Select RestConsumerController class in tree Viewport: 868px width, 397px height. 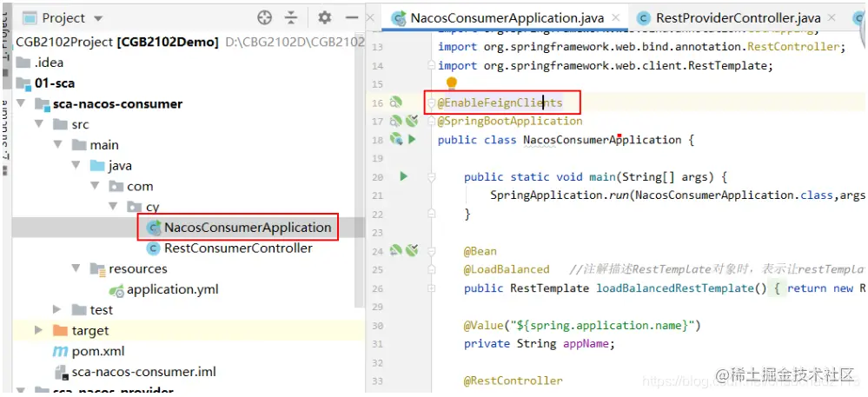[229, 248]
